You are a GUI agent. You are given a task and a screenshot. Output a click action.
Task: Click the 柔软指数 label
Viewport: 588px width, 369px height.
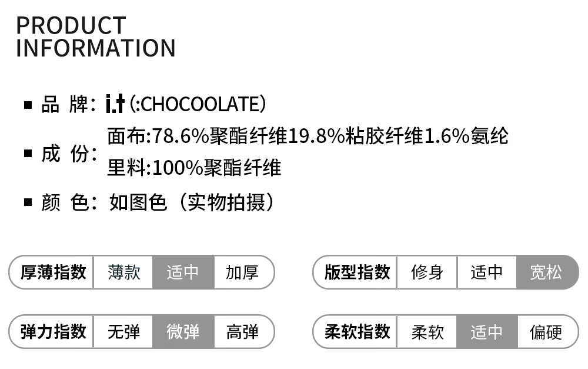click(357, 332)
